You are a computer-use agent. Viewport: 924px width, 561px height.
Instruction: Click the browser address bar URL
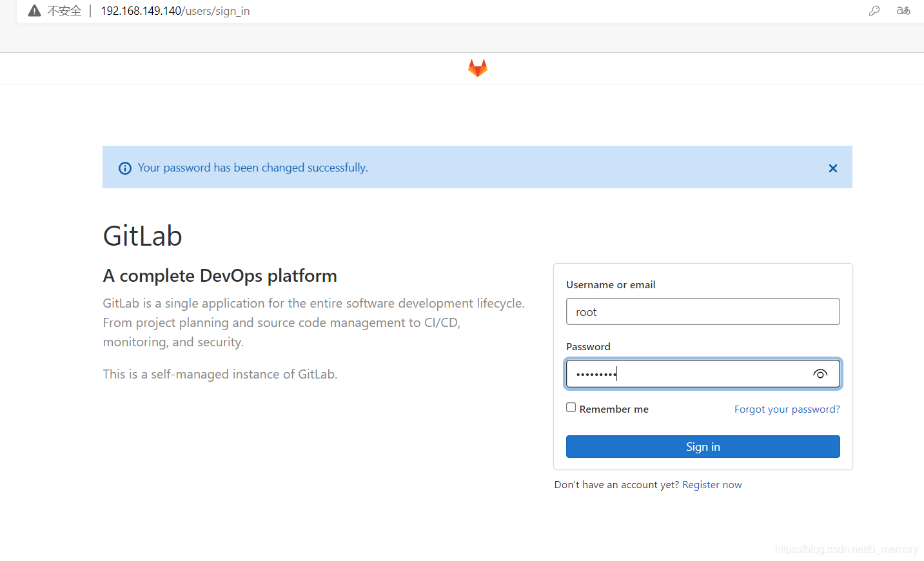[175, 11]
